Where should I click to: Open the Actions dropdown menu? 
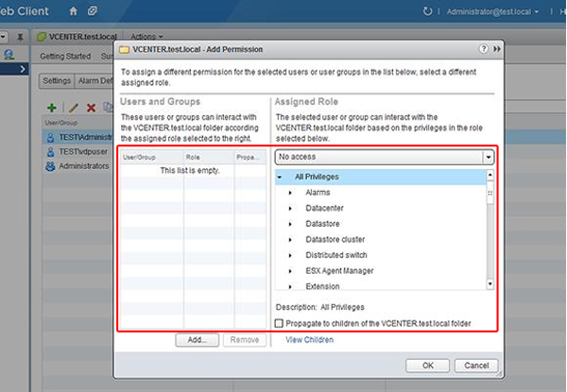click(x=146, y=37)
